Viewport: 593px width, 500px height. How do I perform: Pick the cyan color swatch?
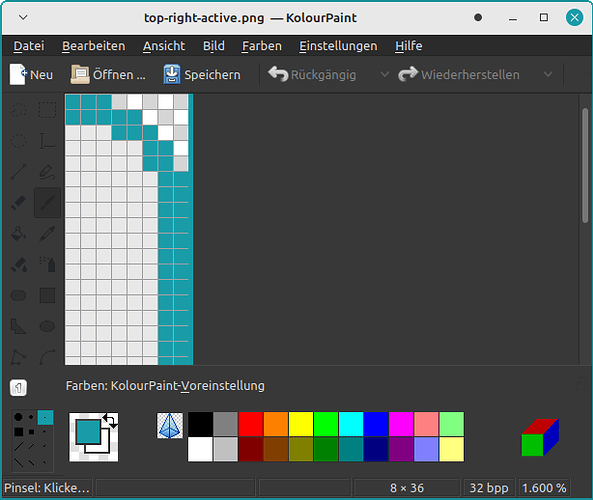[351, 424]
